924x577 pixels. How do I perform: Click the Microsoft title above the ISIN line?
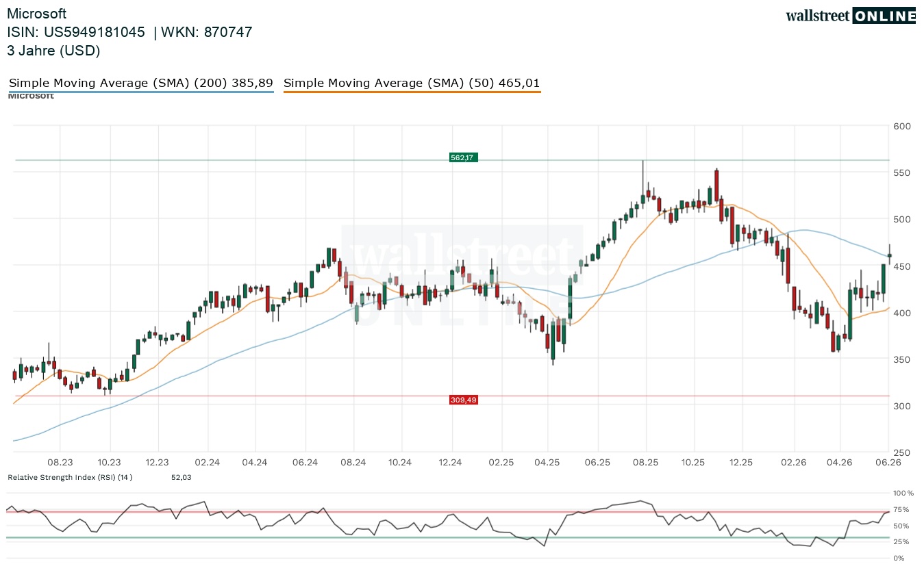coord(37,14)
